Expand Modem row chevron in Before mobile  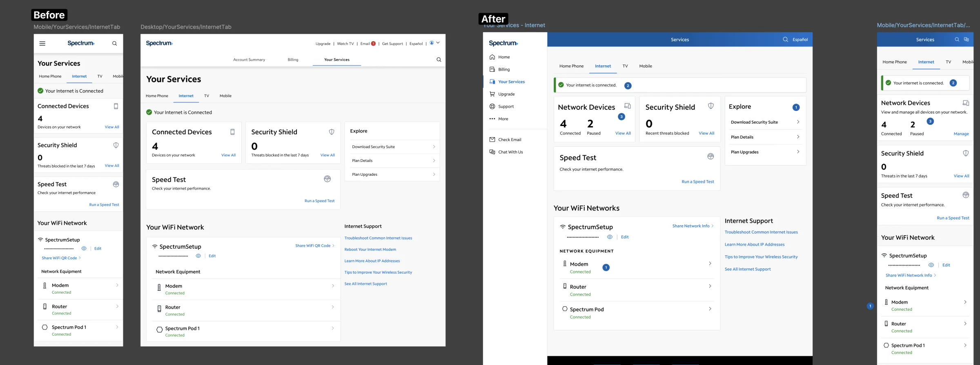[117, 285]
